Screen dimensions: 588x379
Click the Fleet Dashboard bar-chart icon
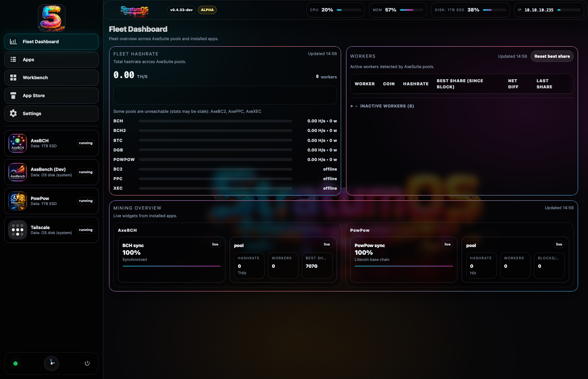point(13,42)
